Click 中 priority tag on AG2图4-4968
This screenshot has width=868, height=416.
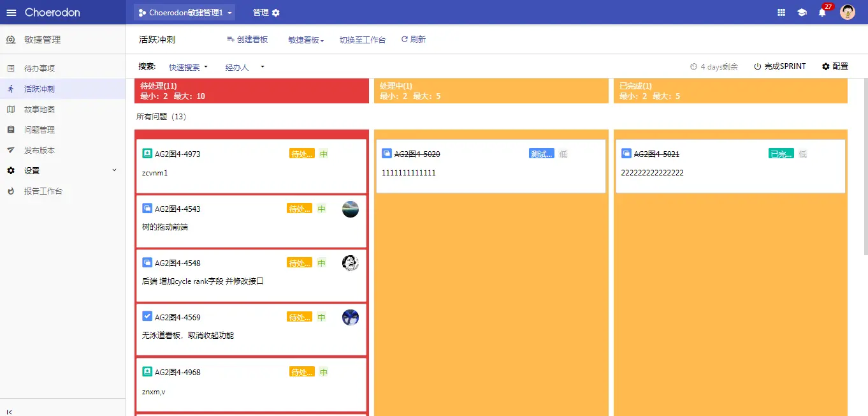324,372
